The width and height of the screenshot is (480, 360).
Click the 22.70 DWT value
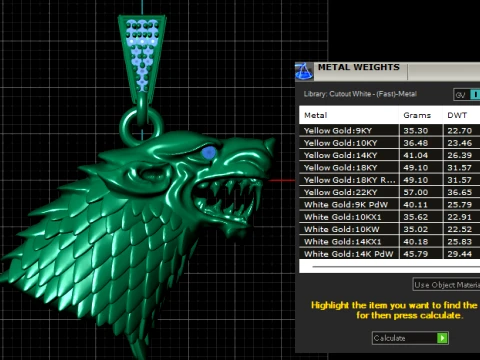pos(460,131)
